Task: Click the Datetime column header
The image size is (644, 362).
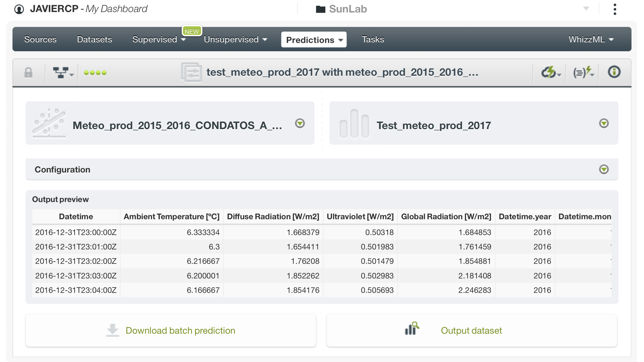Action: (x=76, y=217)
